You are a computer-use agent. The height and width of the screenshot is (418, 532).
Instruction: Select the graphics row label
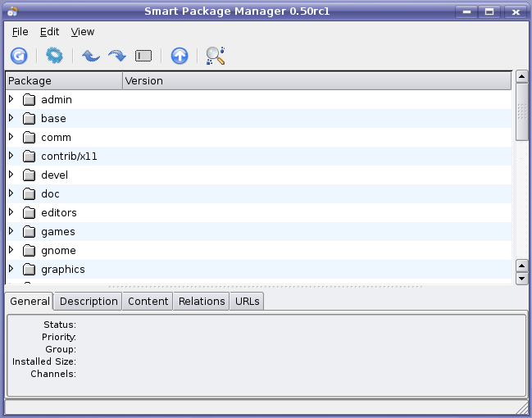(x=63, y=269)
